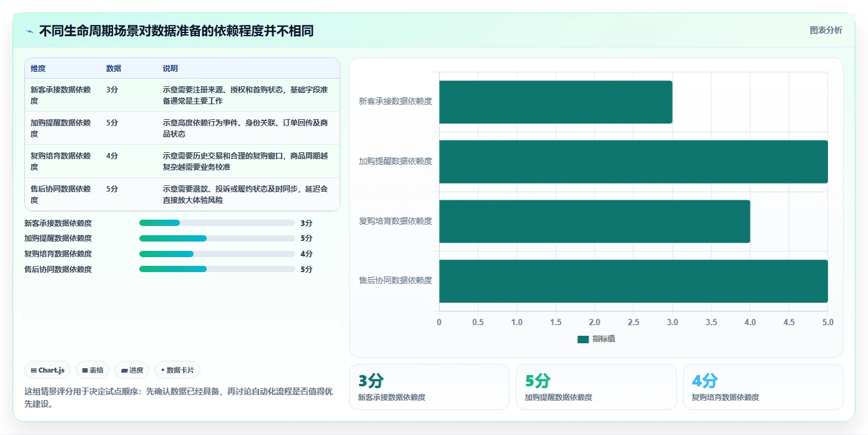Click description starting 示意高度依赖行为事件
Viewport: 868px width, 435px height.
(x=245, y=128)
